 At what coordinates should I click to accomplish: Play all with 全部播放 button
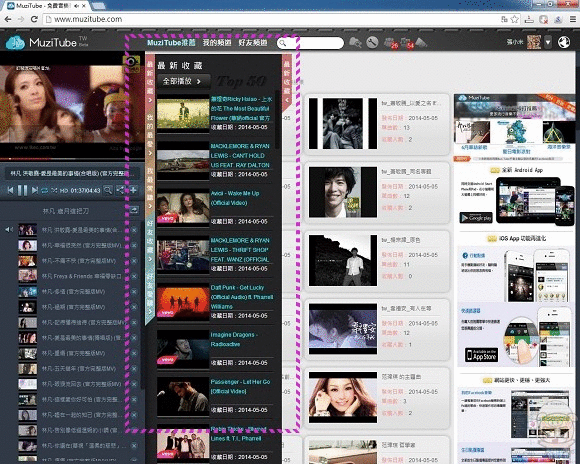pyautogui.click(x=183, y=81)
